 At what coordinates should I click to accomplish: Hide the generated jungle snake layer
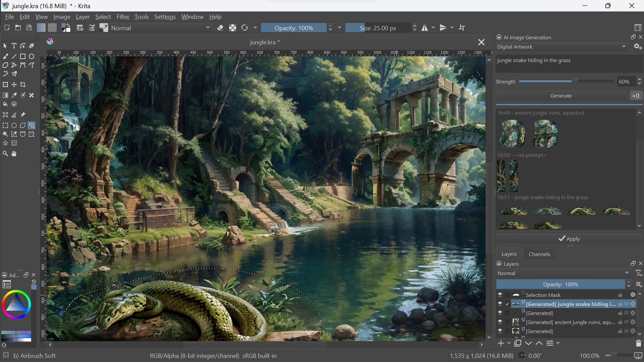tap(500, 304)
